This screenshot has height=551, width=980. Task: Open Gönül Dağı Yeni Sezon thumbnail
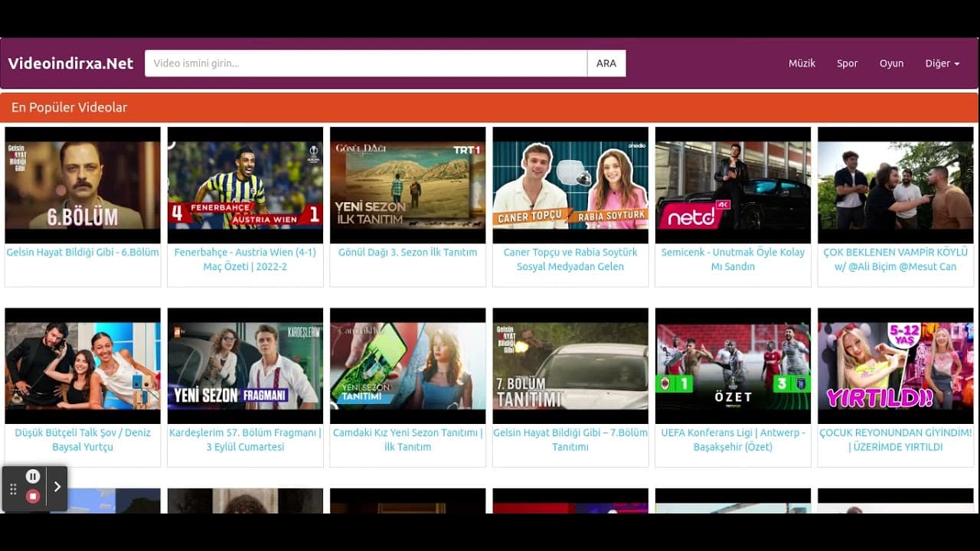[x=407, y=185]
